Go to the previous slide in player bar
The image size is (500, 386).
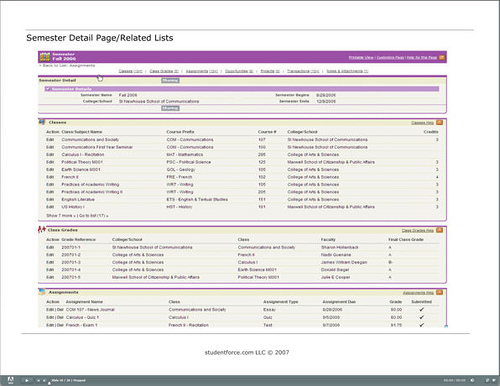[38, 380]
